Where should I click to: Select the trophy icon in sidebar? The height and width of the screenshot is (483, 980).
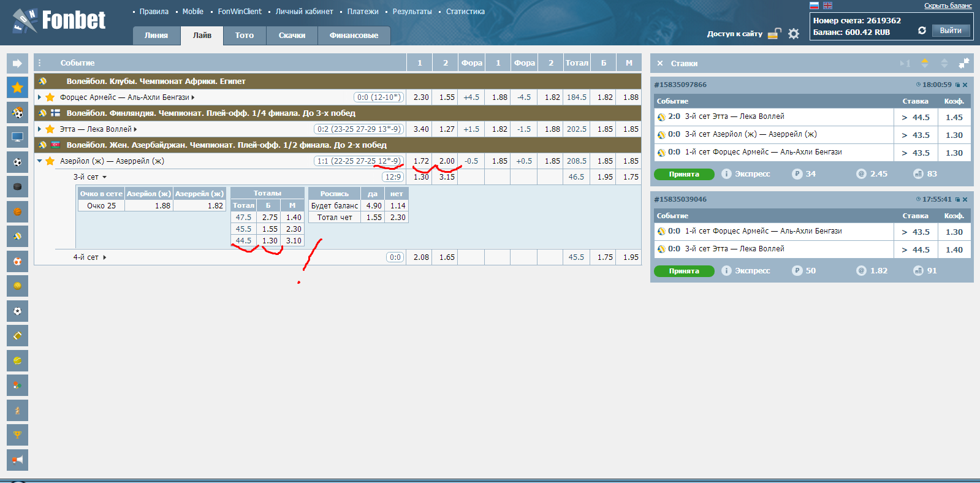pyautogui.click(x=17, y=435)
